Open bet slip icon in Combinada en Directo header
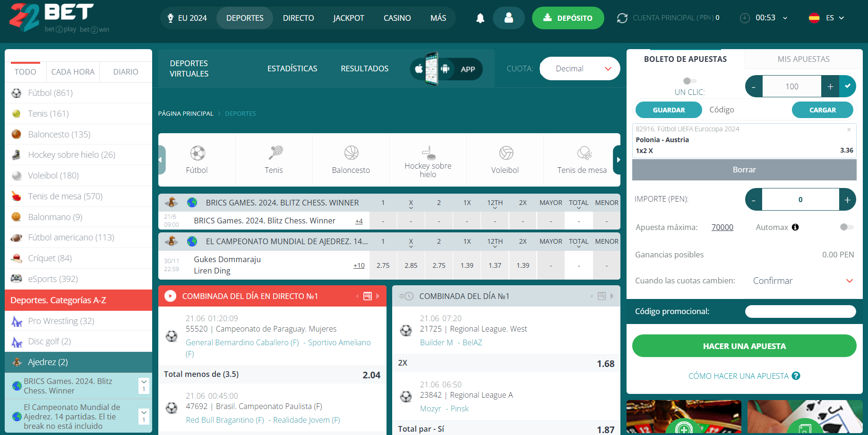The width and height of the screenshot is (868, 435). (x=368, y=296)
